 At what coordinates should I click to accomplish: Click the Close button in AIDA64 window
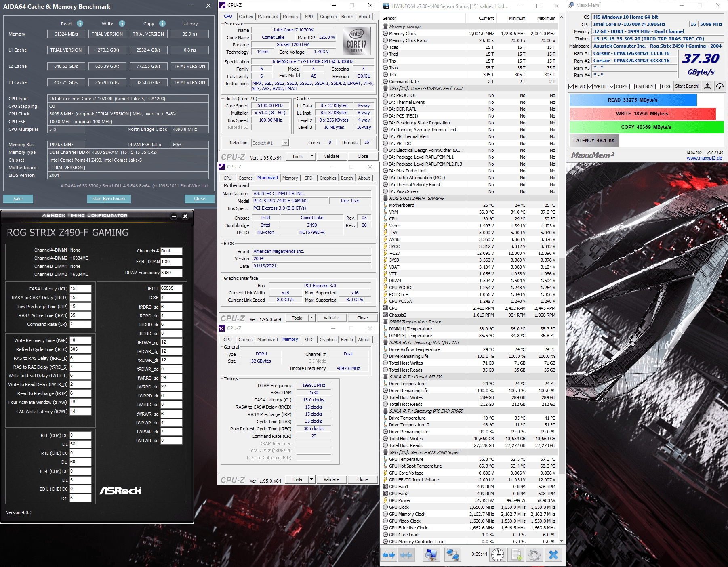[200, 199]
